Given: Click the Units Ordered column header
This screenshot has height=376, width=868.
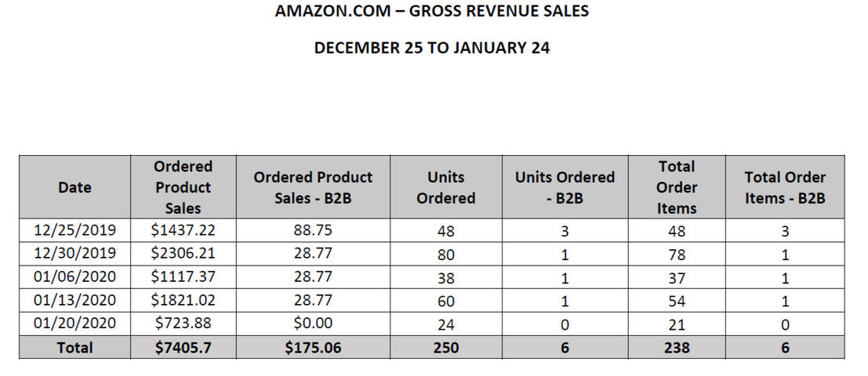Looking at the screenshot, I should click(x=445, y=187).
